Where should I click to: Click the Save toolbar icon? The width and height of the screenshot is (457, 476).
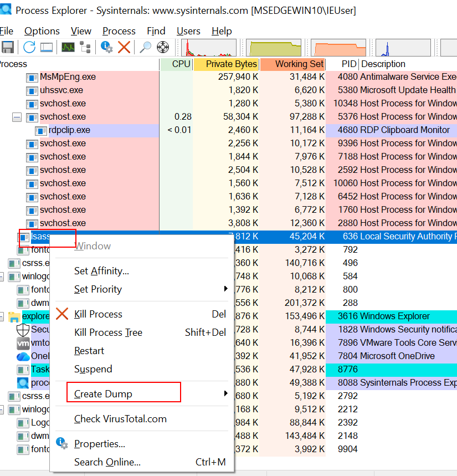pos(8,47)
